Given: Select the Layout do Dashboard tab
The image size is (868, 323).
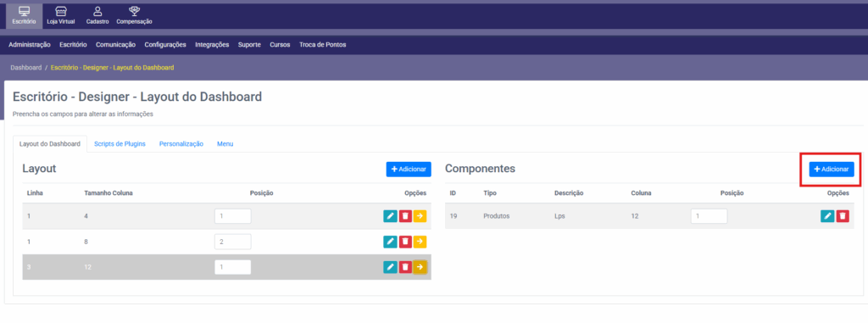Looking at the screenshot, I should coord(50,143).
